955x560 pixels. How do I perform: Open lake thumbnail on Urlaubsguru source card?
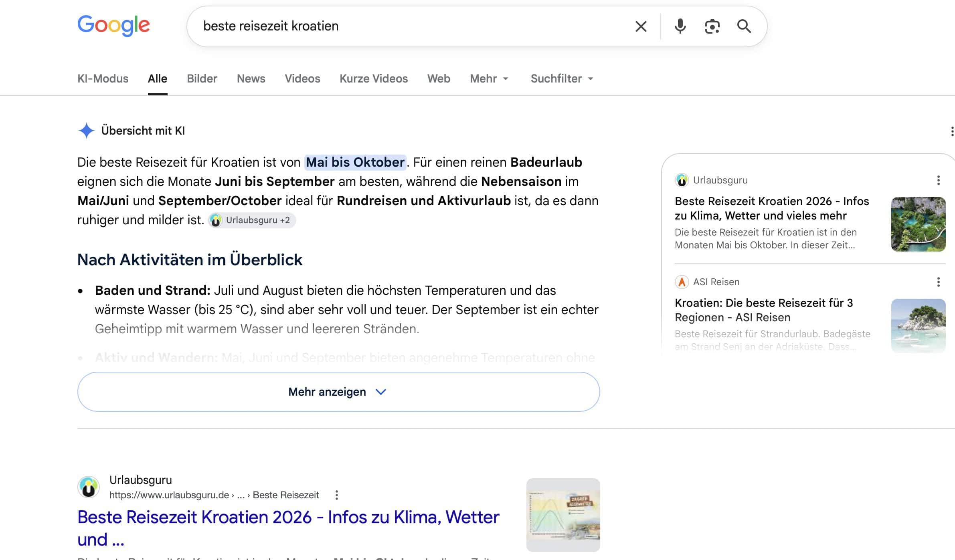pos(918,224)
